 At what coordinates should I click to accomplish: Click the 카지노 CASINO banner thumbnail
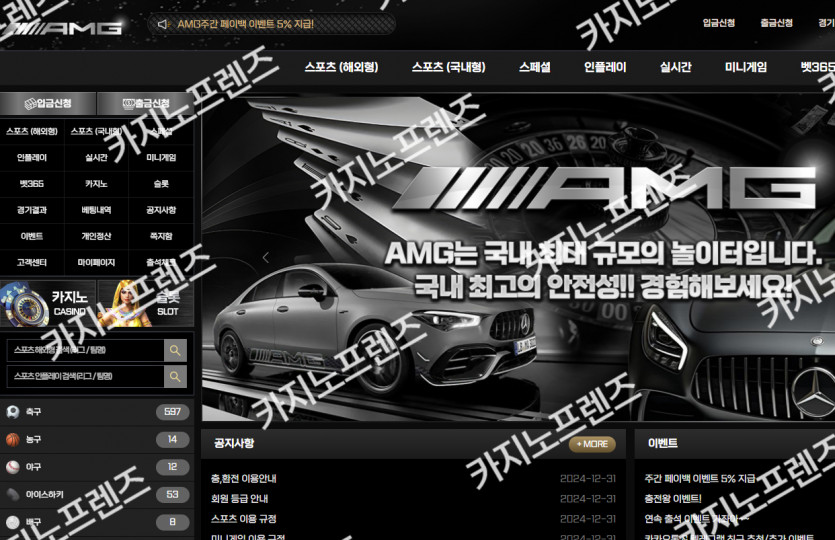pyautogui.click(x=48, y=304)
